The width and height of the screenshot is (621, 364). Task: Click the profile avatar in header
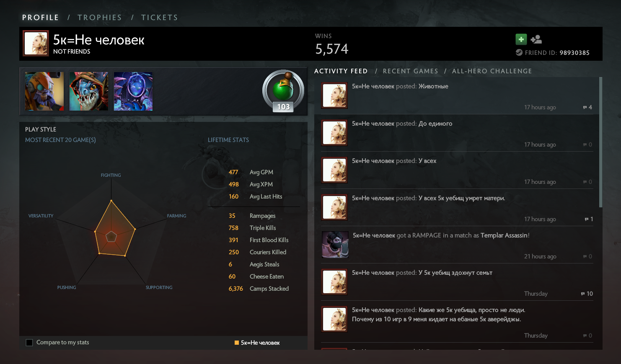(x=36, y=44)
